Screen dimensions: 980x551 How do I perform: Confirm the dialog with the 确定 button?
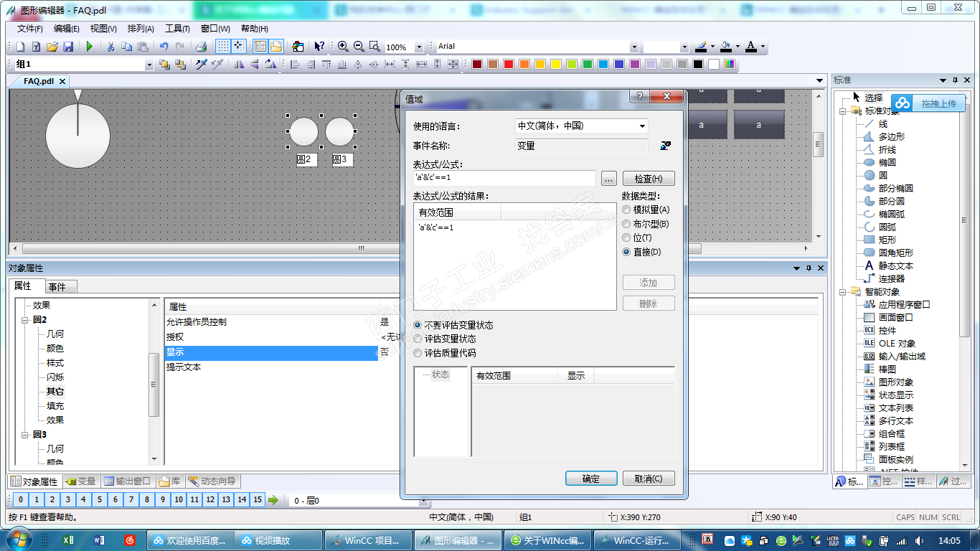pos(591,479)
